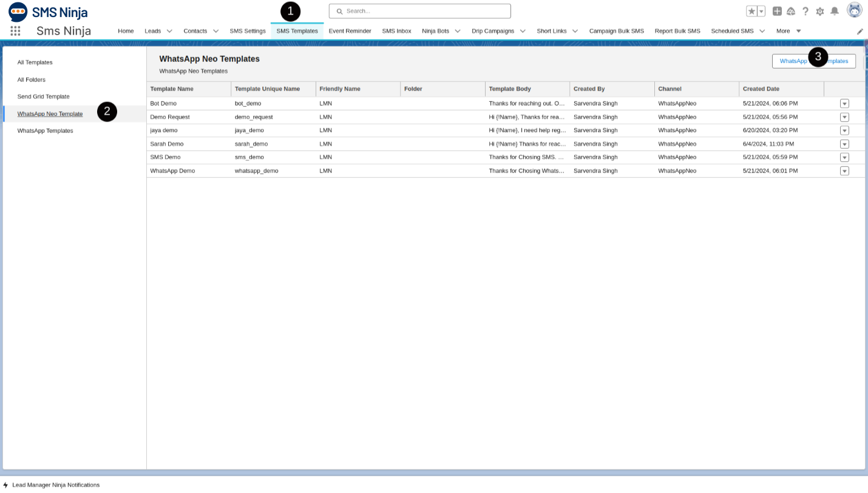Click the 'Bot Demo' template name cell
Viewport: 868px width, 493px height.
[x=163, y=104]
